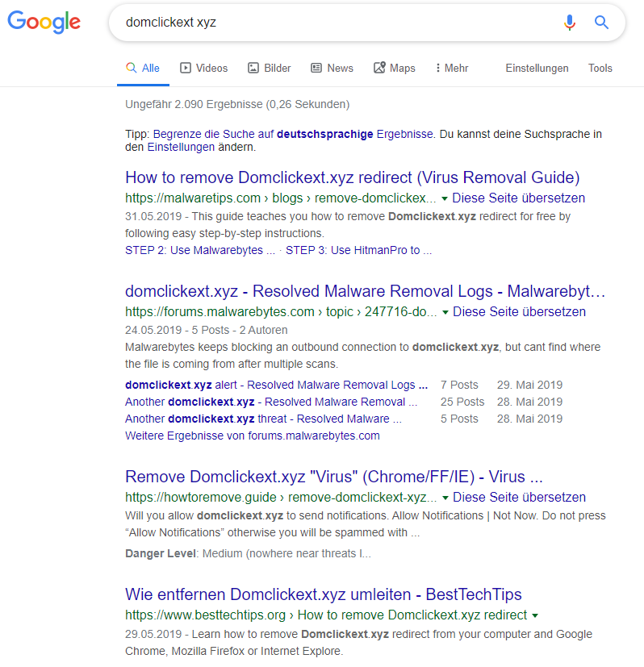Click the deutschsprachige Ergebnisse tip link
Viewport: 644px width, 667px height.
[x=293, y=134]
